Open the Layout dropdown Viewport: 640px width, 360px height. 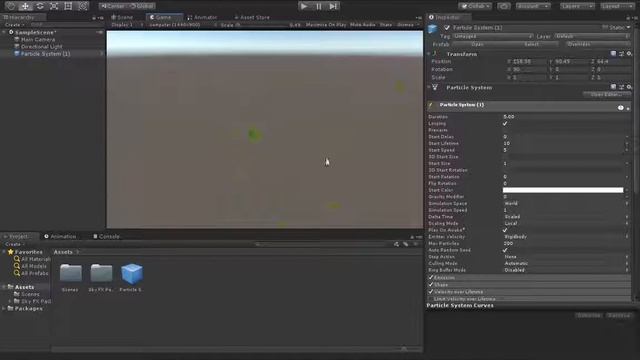point(617,6)
